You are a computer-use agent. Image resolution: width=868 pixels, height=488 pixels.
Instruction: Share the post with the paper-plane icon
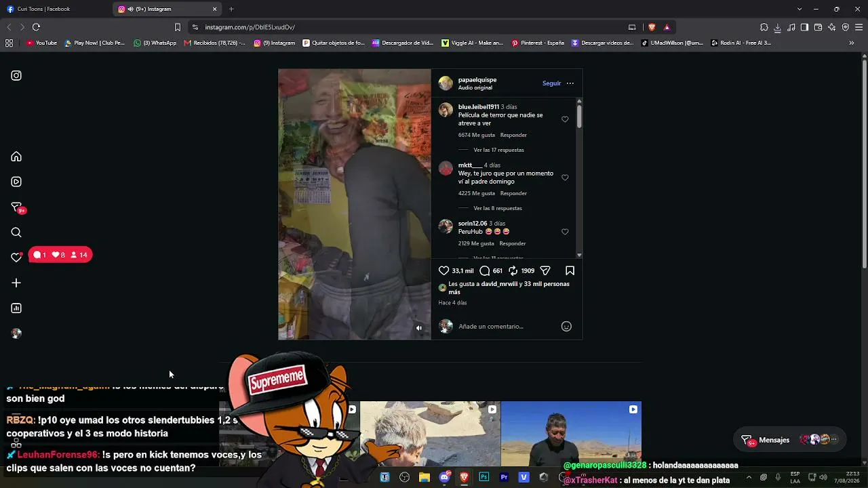(545, 270)
